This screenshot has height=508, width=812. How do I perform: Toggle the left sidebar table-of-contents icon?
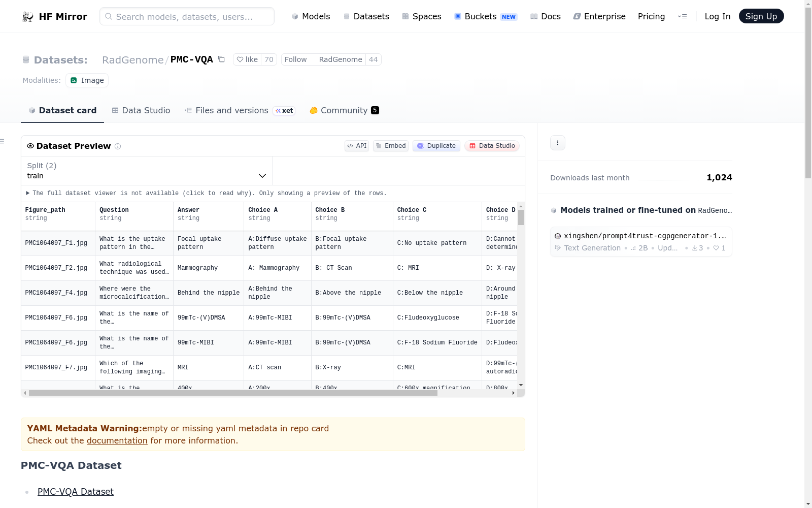tap(3, 141)
